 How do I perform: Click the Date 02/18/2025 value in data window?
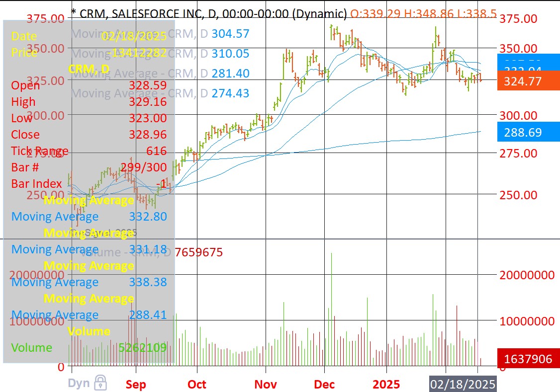134,36
